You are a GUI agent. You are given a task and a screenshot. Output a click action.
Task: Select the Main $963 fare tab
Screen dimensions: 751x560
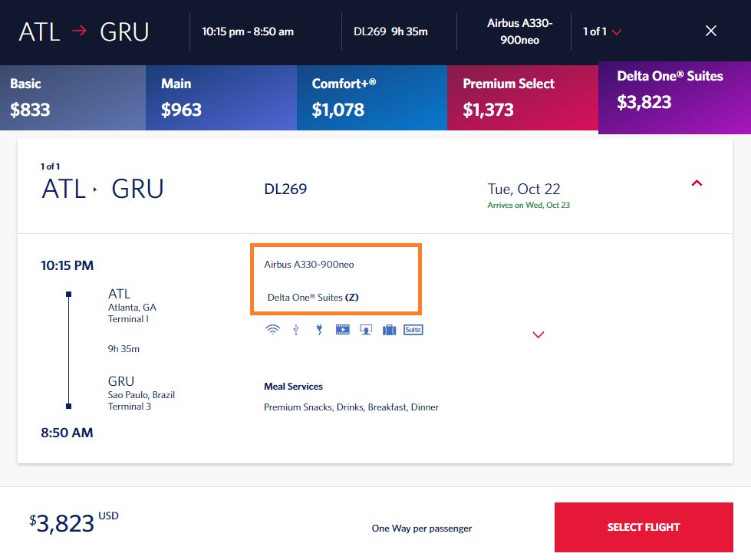click(221, 97)
